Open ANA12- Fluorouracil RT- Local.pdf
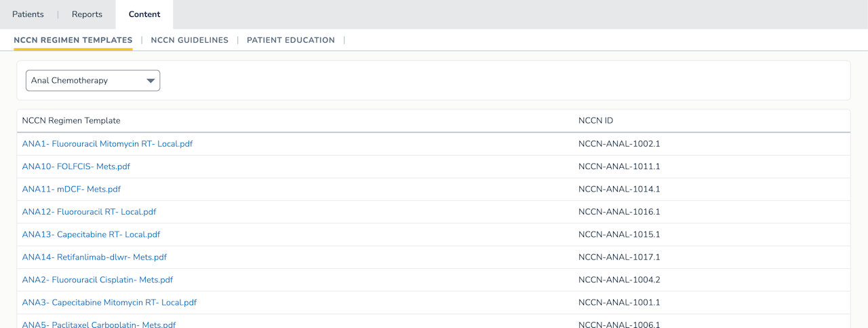Screen dimensions: 868x328 click(x=89, y=212)
